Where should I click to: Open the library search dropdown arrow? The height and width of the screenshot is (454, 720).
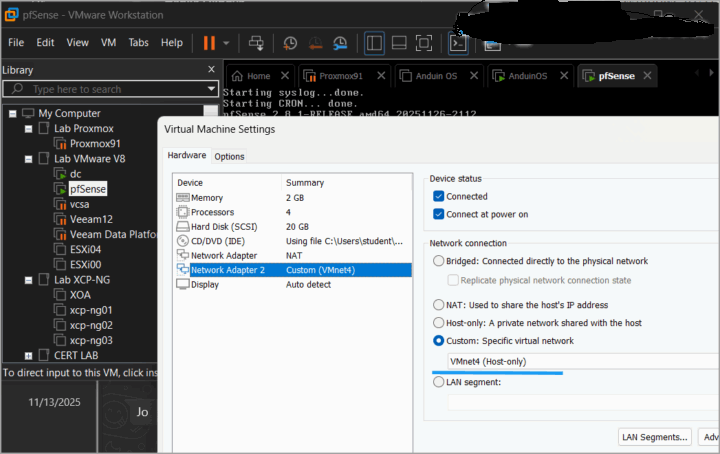[x=211, y=89]
